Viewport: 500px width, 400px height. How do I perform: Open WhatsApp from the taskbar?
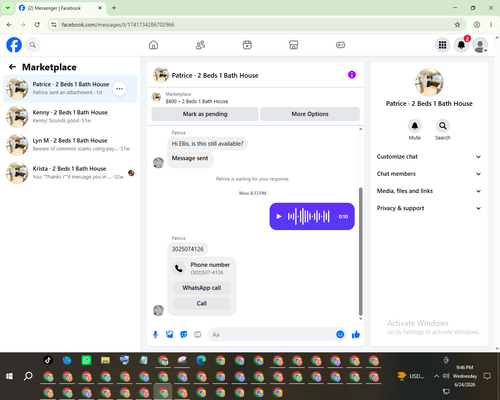86,360
